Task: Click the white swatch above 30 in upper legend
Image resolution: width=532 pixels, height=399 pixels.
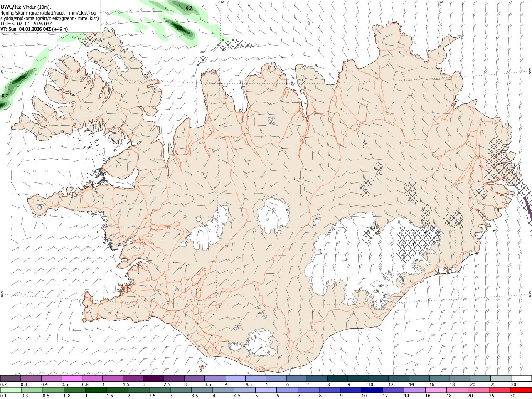Action: pos(521,378)
